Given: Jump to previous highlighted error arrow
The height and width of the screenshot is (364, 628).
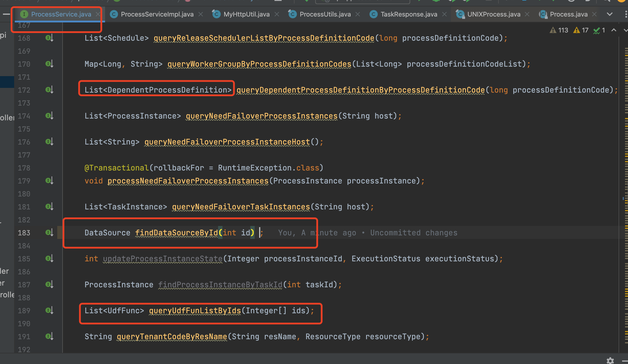Looking at the screenshot, I should (614, 30).
